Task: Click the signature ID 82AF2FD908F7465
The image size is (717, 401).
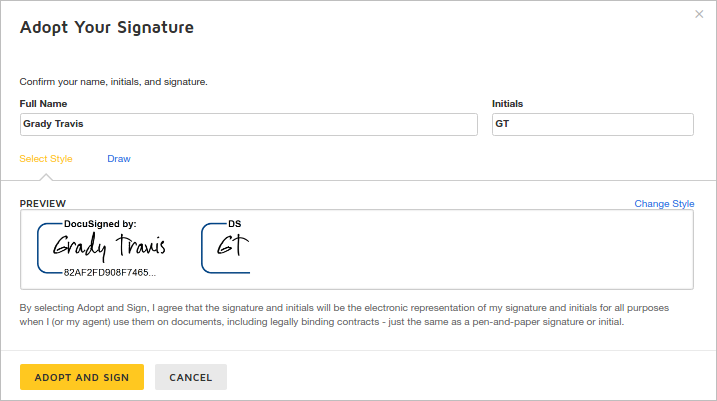Action: pyautogui.click(x=109, y=272)
